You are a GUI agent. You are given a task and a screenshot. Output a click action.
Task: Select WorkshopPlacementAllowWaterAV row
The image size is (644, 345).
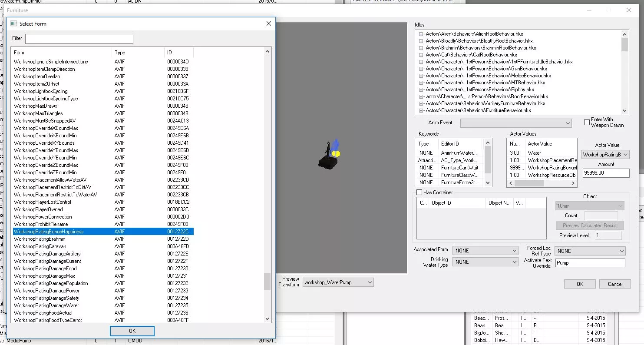point(103,180)
